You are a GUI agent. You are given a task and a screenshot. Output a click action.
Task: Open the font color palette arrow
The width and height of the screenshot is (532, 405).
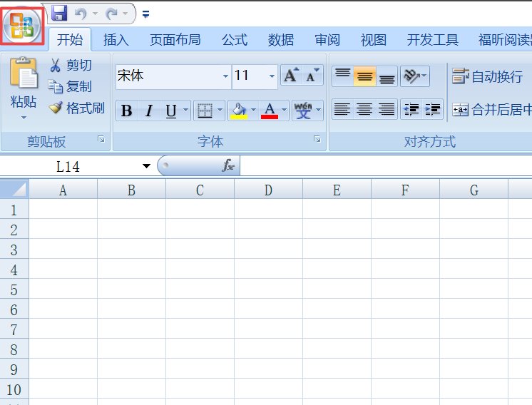pos(285,110)
